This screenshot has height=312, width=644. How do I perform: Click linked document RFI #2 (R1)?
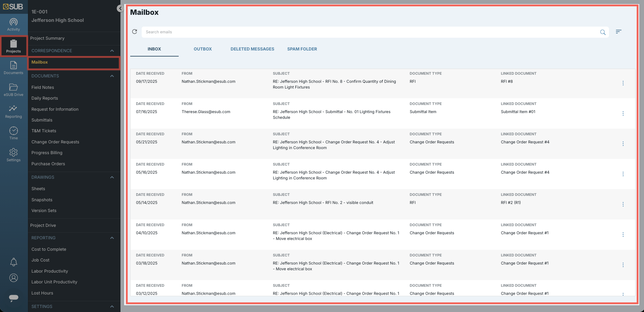pos(511,203)
